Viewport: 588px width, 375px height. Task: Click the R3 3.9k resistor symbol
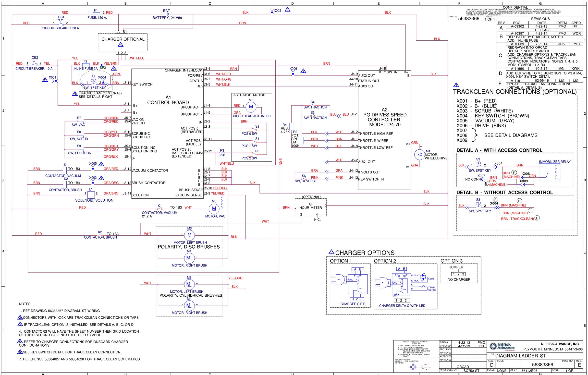pyautogui.click(x=222, y=153)
